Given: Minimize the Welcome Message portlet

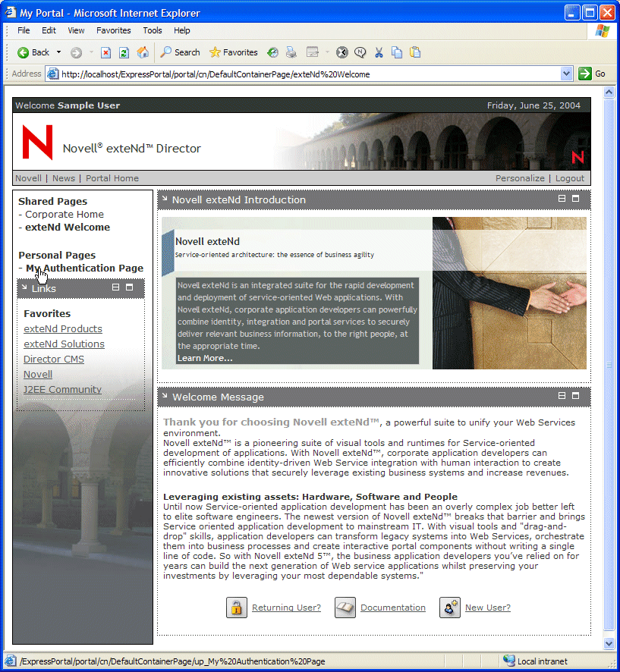Looking at the screenshot, I should pyautogui.click(x=562, y=396).
